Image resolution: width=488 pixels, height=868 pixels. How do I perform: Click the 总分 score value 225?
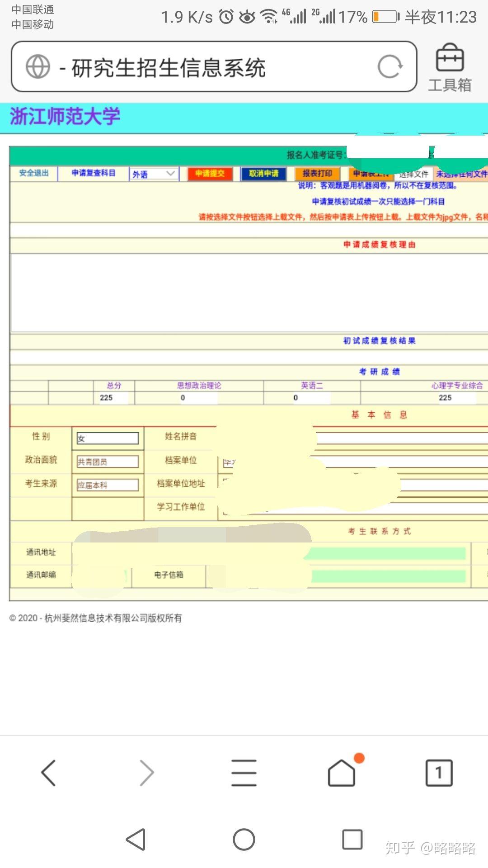pos(106,398)
